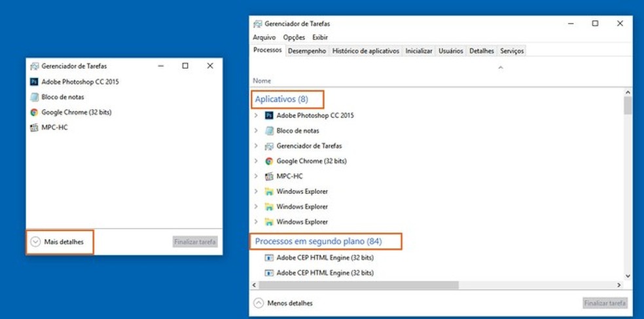The width and height of the screenshot is (644, 319).
Task: Click vertical scrollbar down arrow
Action: pos(628,276)
